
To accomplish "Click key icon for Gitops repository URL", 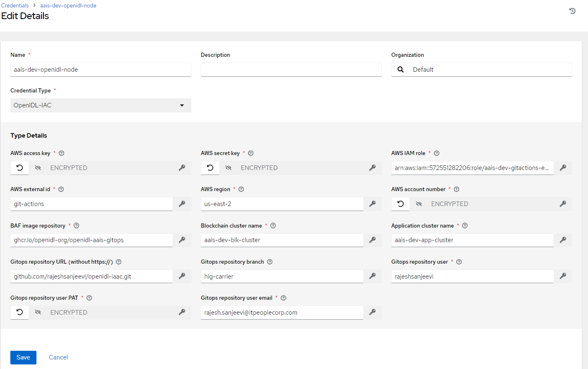I will [182, 276].
